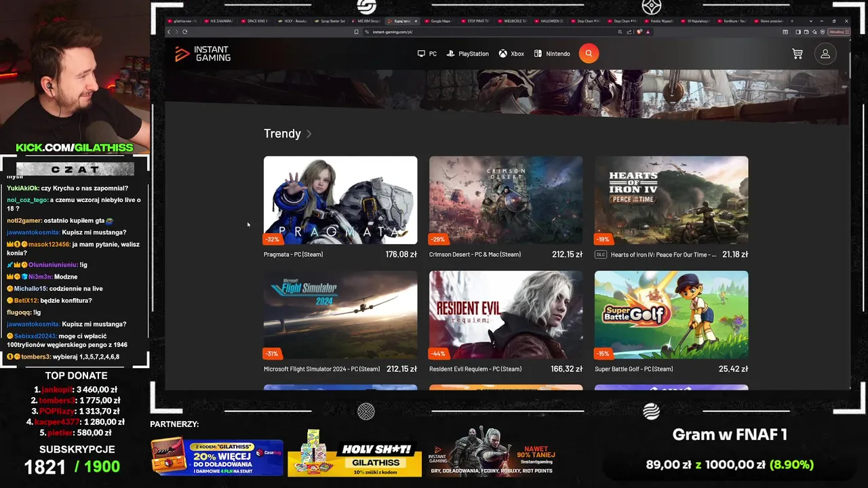Viewport: 868px width, 488px height.
Task: Open the Crimson Desert game thumbnail
Action: coord(506,200)
